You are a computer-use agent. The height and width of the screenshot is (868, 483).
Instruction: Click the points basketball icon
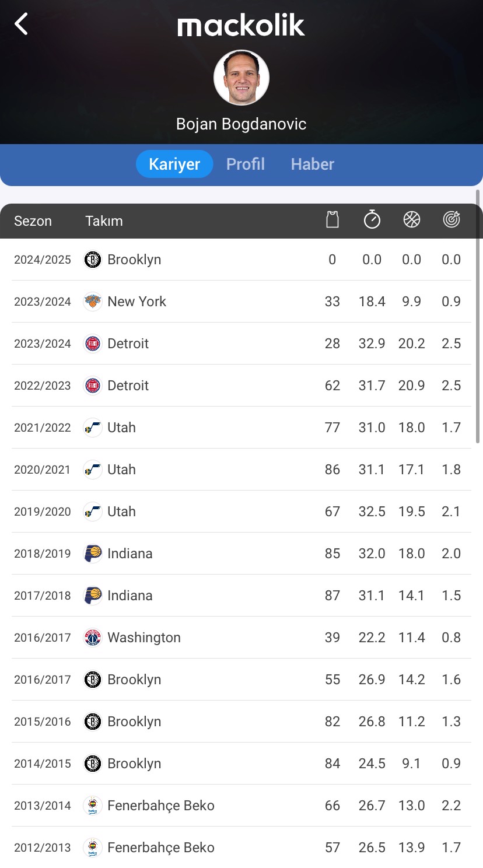tap(412, 219)
